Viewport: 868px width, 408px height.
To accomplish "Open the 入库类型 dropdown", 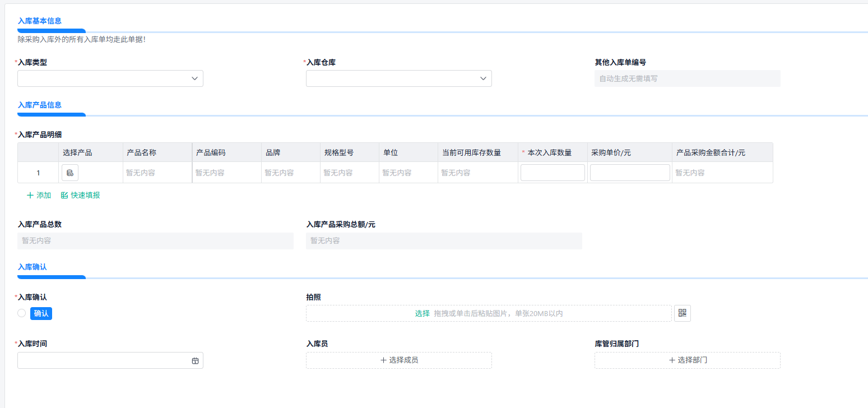I will pyautogui.click(x=110, y=78).
